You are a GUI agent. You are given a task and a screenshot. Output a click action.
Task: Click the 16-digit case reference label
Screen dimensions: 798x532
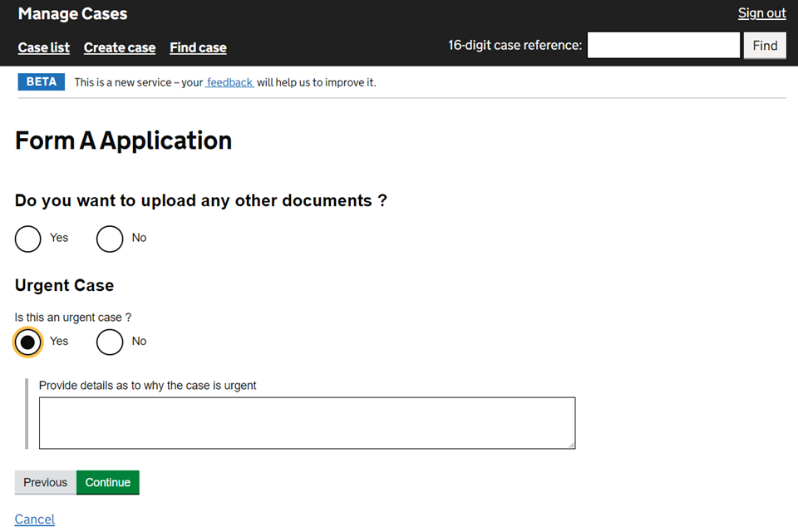coord(515,46)
